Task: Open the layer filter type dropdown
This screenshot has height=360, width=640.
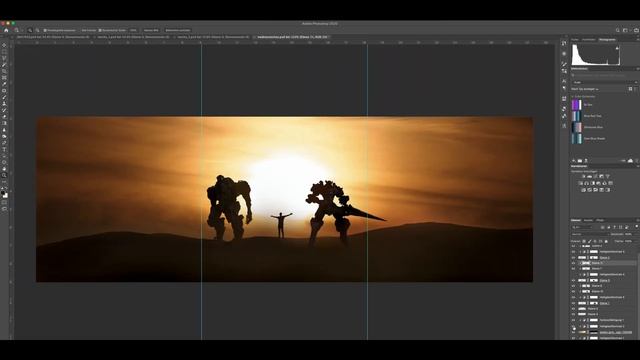Action: pyautogui.click(x=582, y=227)
